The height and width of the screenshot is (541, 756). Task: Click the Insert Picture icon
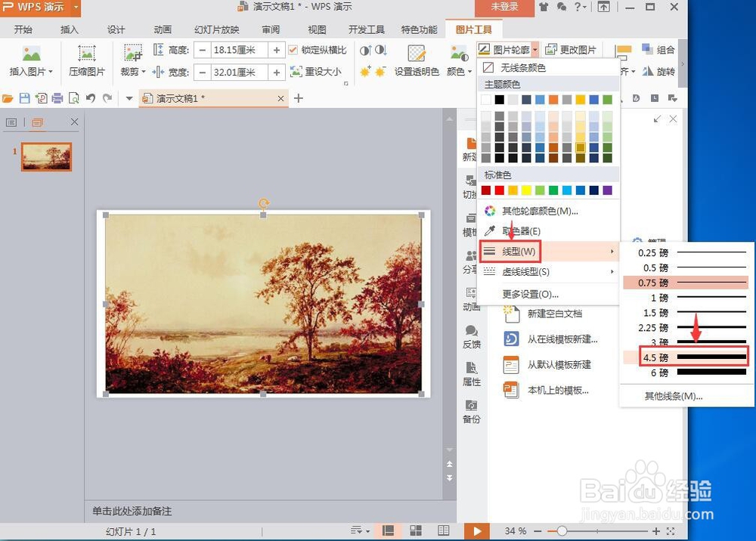[x=31, y=53]
